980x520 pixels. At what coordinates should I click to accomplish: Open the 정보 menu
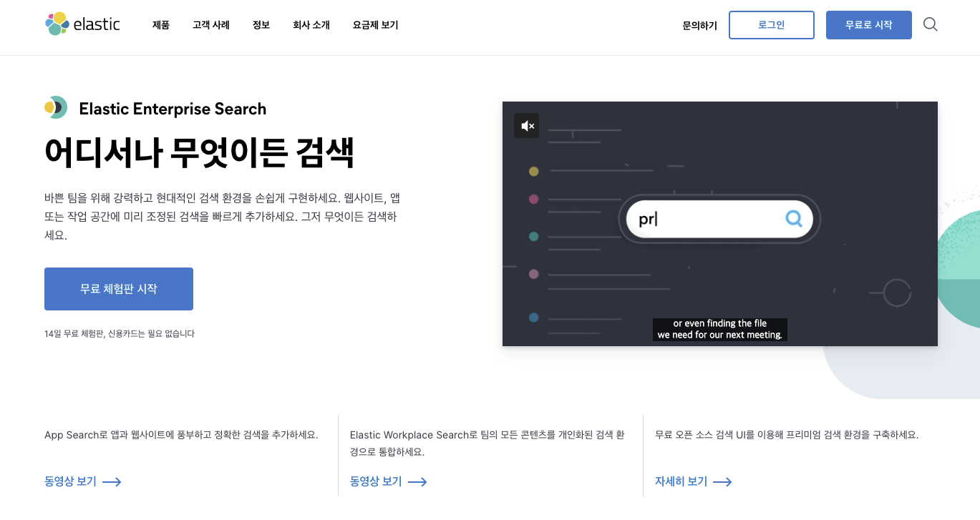pos(261,25)
